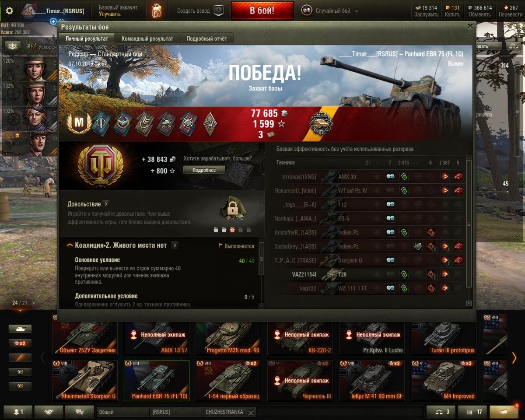Click the platoon star emblem icon

pos(219,11)
